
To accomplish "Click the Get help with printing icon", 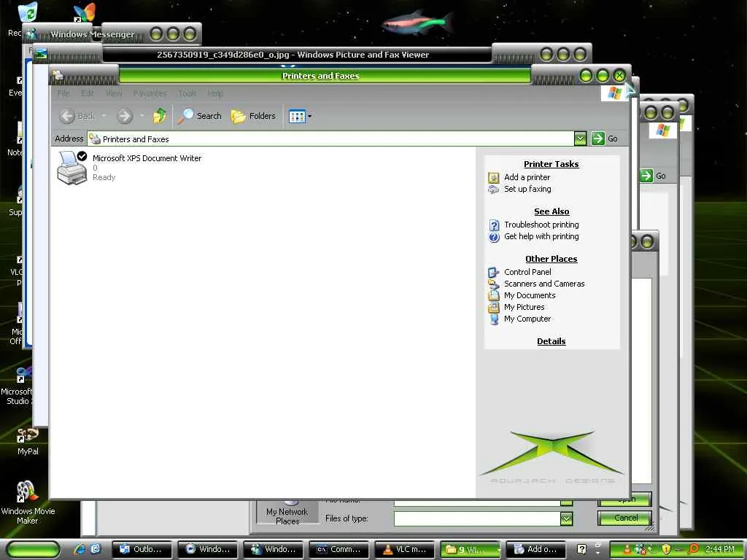I will pyautogui.click(x=494, y=237).
